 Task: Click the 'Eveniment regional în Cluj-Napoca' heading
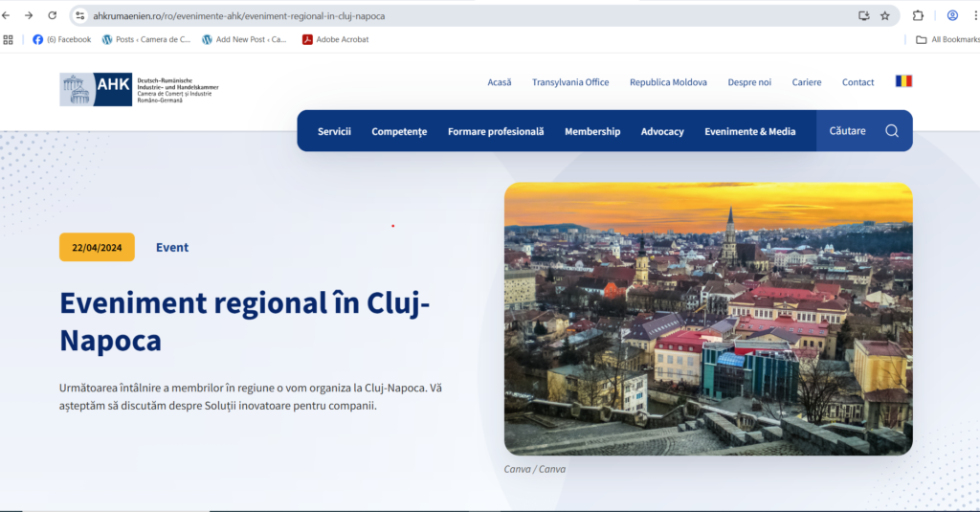[x=244, y=322]
